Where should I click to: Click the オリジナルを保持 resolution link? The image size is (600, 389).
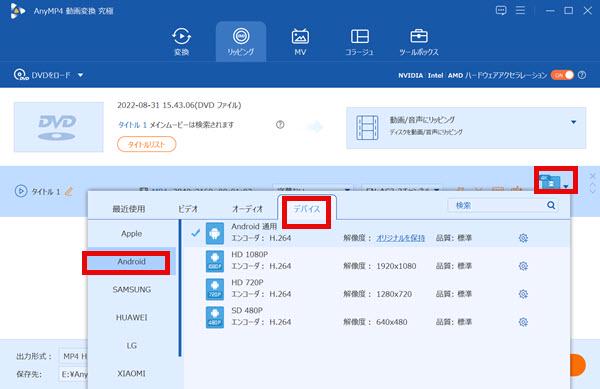click(x=401, y=238)
